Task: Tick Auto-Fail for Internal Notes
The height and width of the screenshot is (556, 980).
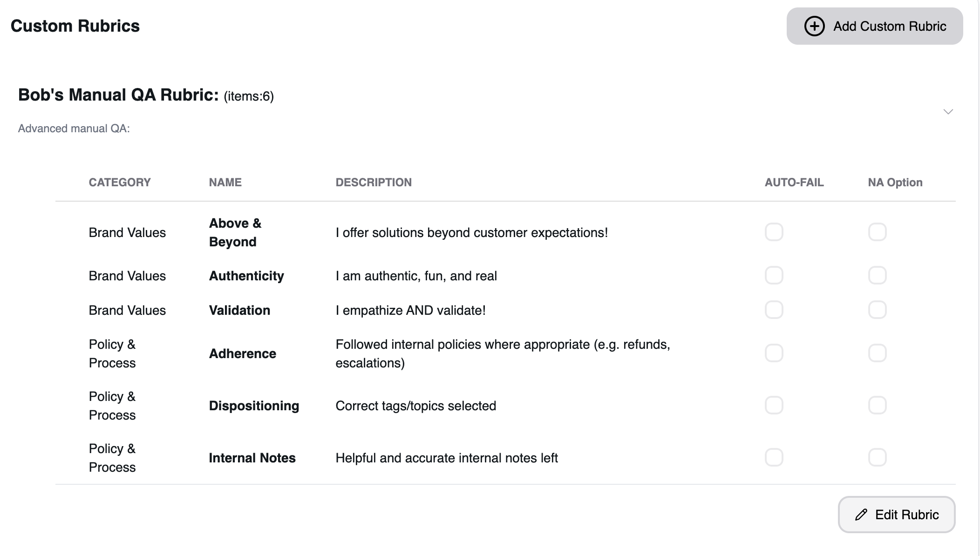Action: [774, 457]
